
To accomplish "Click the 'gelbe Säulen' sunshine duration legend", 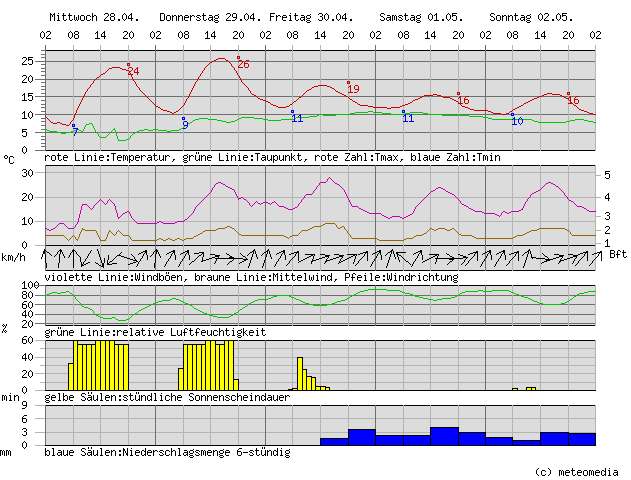I will 168,398.
